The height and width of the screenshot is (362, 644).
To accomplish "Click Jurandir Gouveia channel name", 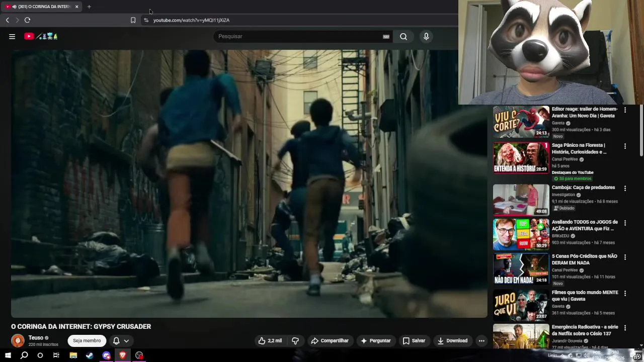I will pos(567,341).
